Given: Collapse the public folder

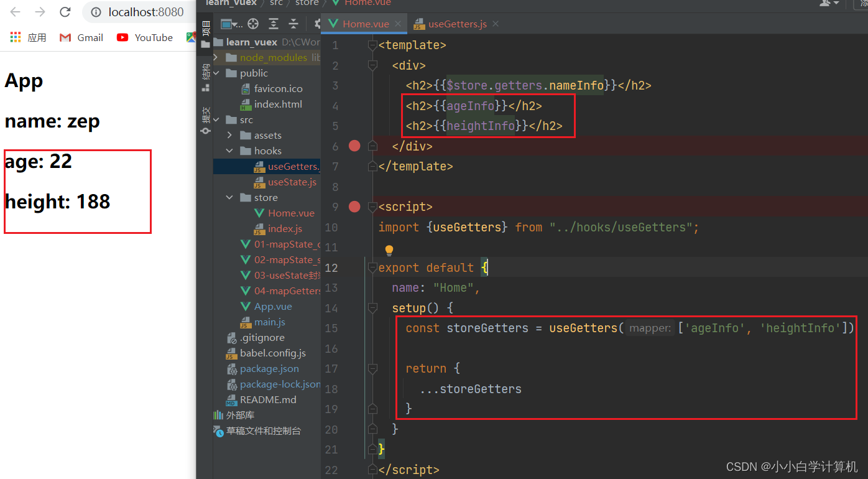Looking at the screenshot, I should [216, 73].
